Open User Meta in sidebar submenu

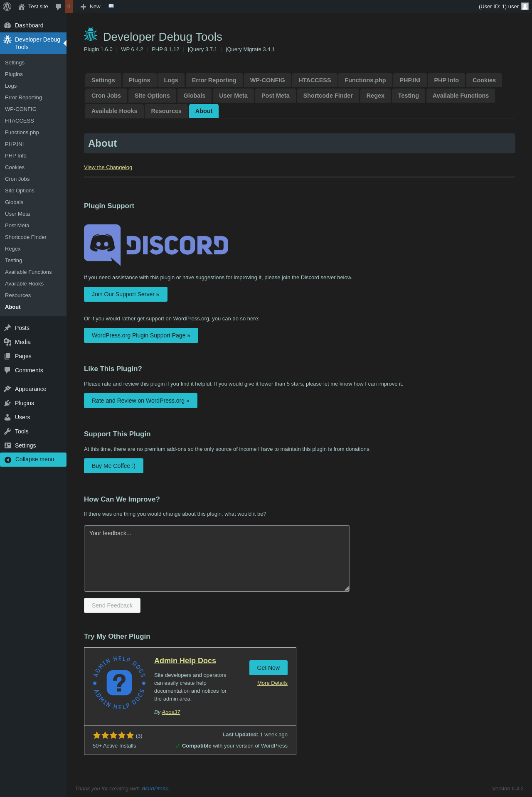[33, 214]
